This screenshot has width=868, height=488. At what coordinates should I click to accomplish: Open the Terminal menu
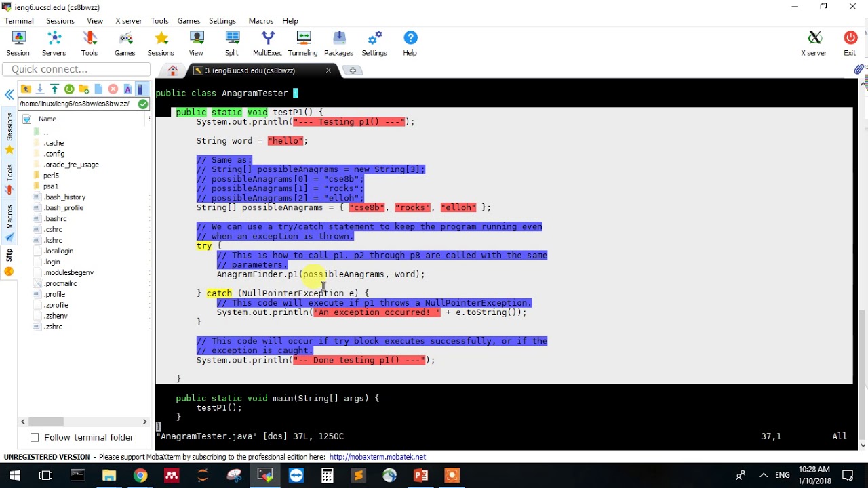pos(19,21)
